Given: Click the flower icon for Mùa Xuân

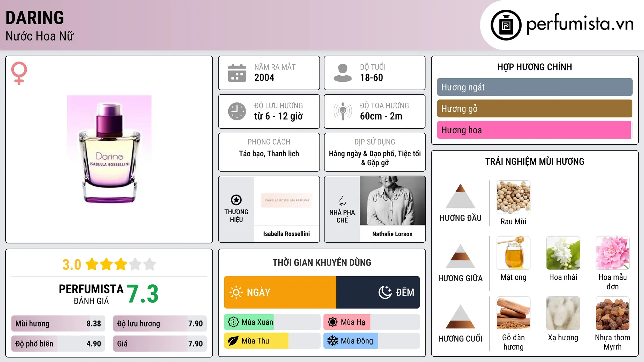Looking at the screenshot, I should pyautogui.click(x=233, y=322).
